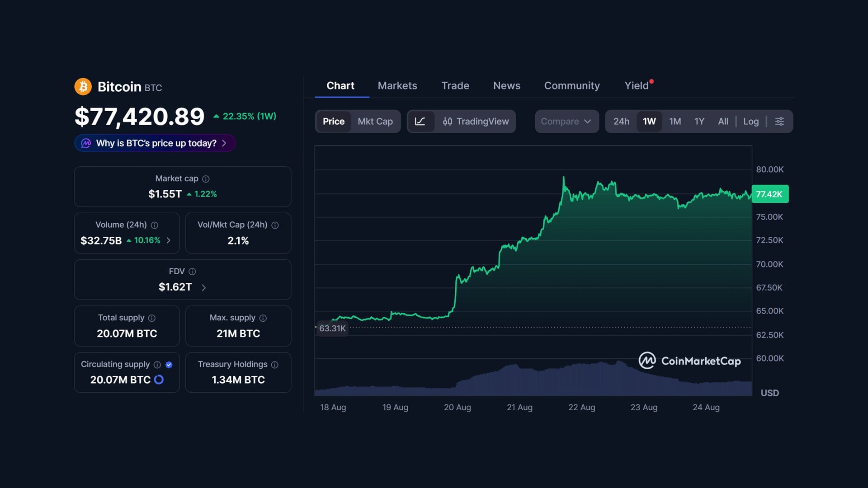Set chart range to 1Y
This screenshot has height=488, width=868.
tap(699, 122)
